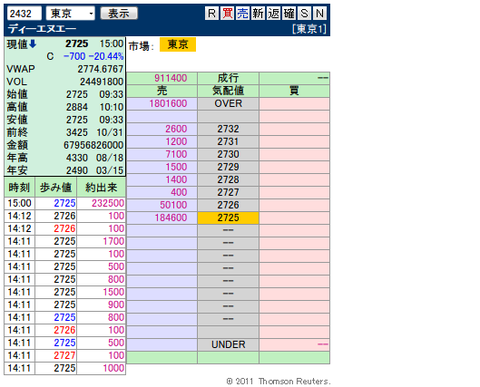This screenshot has width=480, height=387.
Task: Open the 東京 market dropdown
Action: tap(70, 13)
